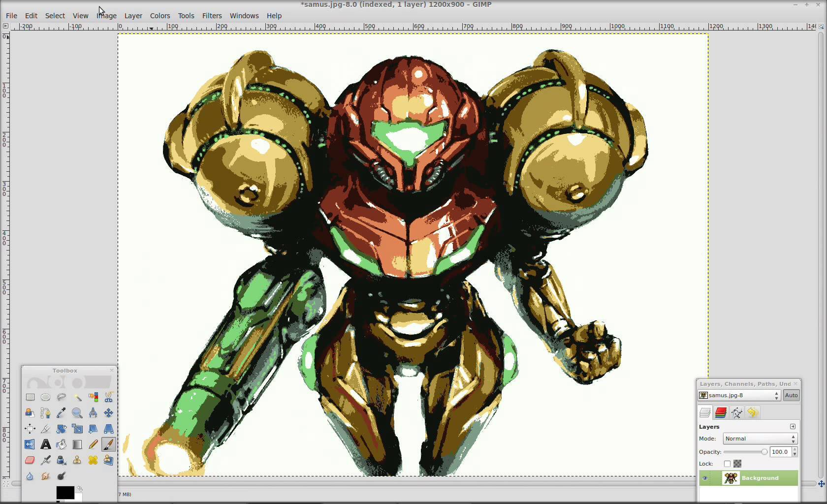Select the Alignment tool
827x504 pixels.
click(30, 428)
